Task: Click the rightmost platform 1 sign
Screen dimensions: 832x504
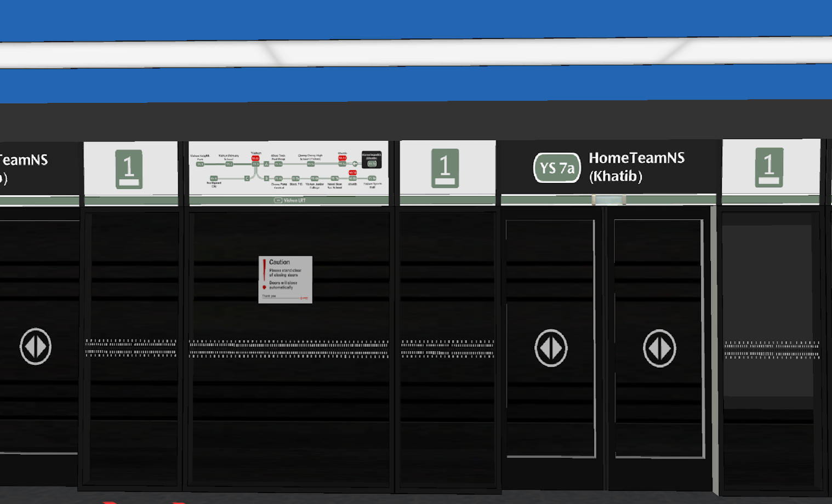Action: [768, 167]
